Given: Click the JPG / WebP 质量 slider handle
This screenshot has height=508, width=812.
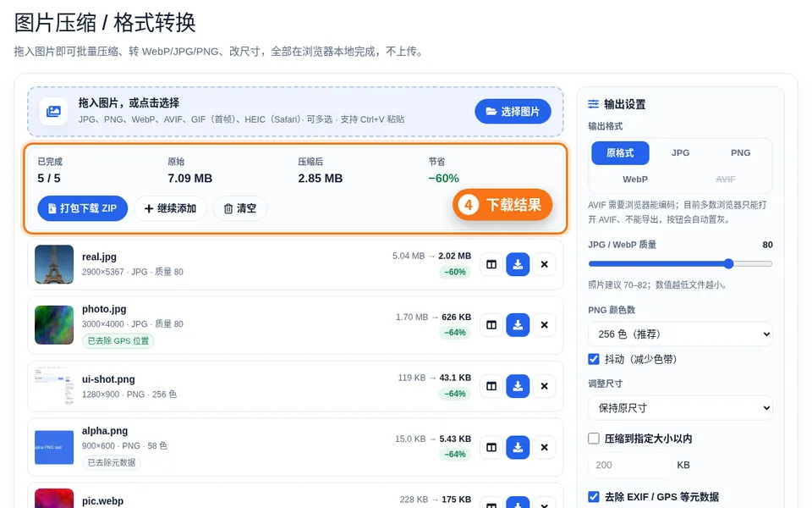Looking at the screenshot, I should pyautogui.click(x=728, y=264).
